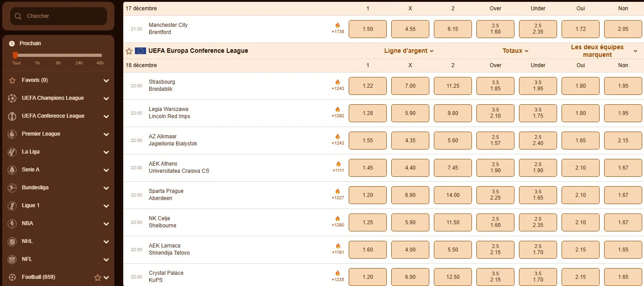Viewport: 644px width, 286px height.
Task: Toggle the star next to Football (659)
Action: (98, 277)
